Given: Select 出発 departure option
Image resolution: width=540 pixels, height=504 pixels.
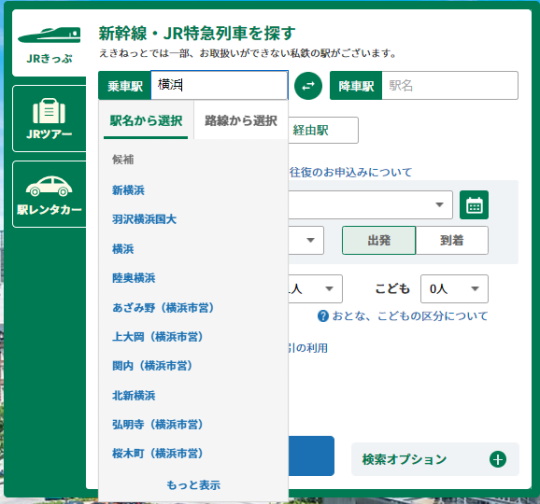Looking at the screenshot, I should (379, 240).
